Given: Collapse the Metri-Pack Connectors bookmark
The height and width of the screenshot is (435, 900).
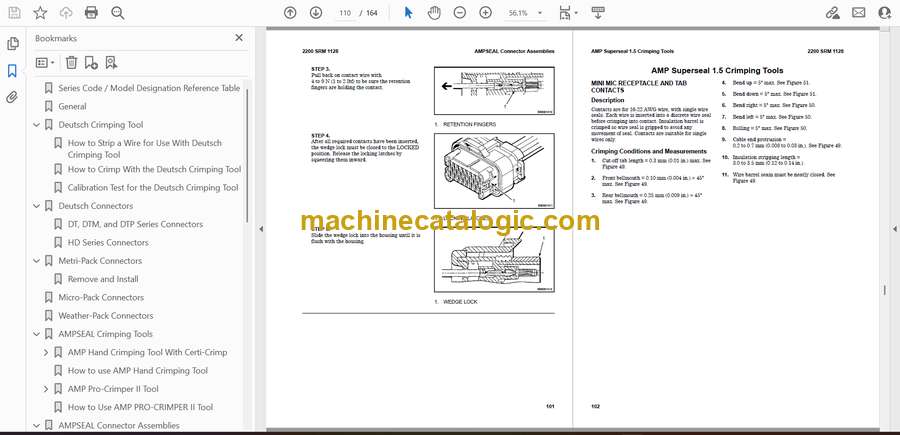Looking at the screenshot, I should [x=37, y=261].
